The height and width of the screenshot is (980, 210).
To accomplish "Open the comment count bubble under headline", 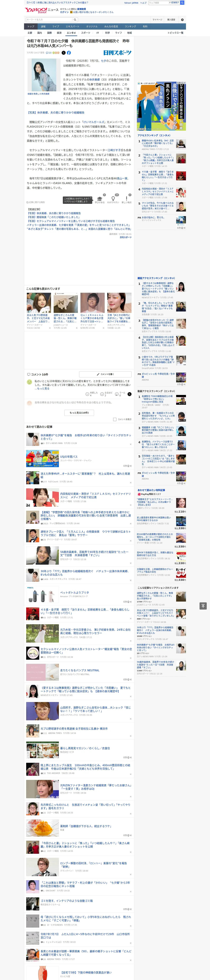I will (48, 53).
